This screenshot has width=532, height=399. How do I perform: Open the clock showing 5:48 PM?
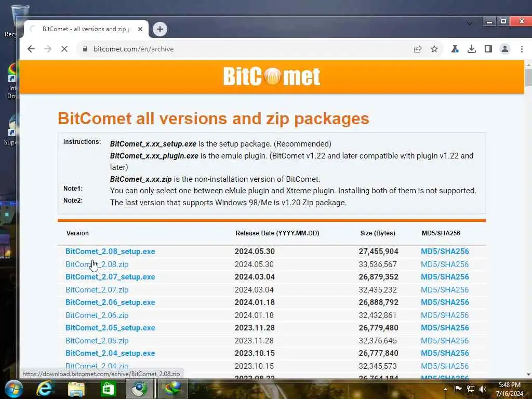coord(509,389)
